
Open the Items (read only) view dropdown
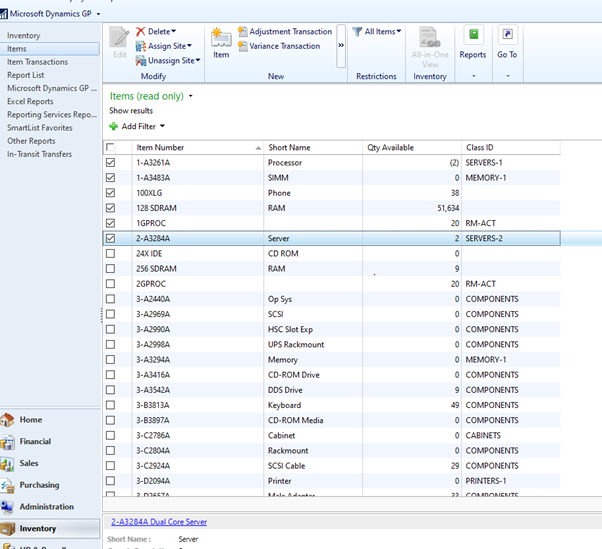[190, 96]
